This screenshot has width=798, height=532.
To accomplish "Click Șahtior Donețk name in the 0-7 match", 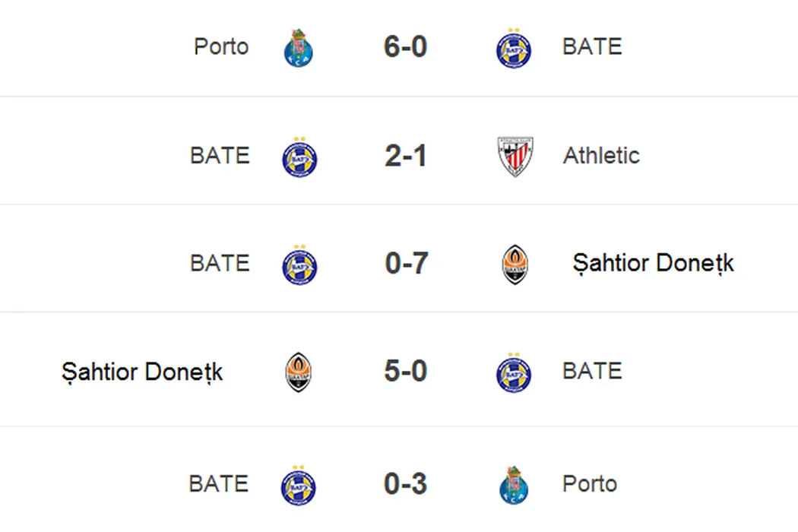I will [x=654, y=264].
